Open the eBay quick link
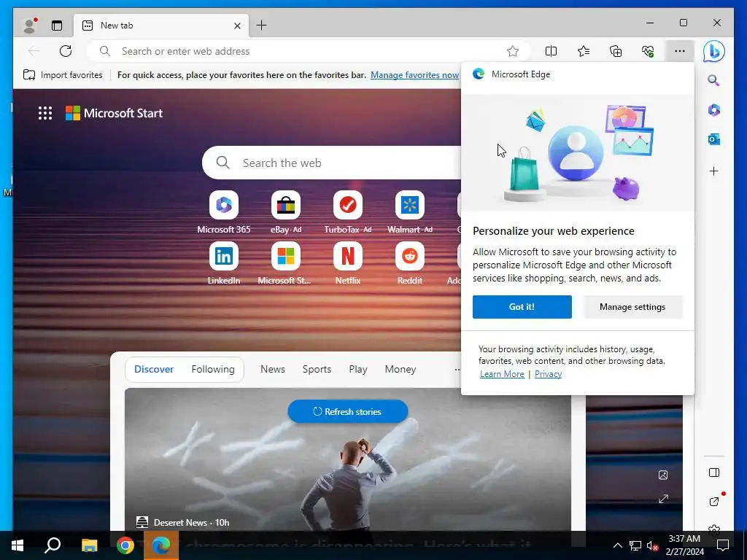 coord(286,212)
